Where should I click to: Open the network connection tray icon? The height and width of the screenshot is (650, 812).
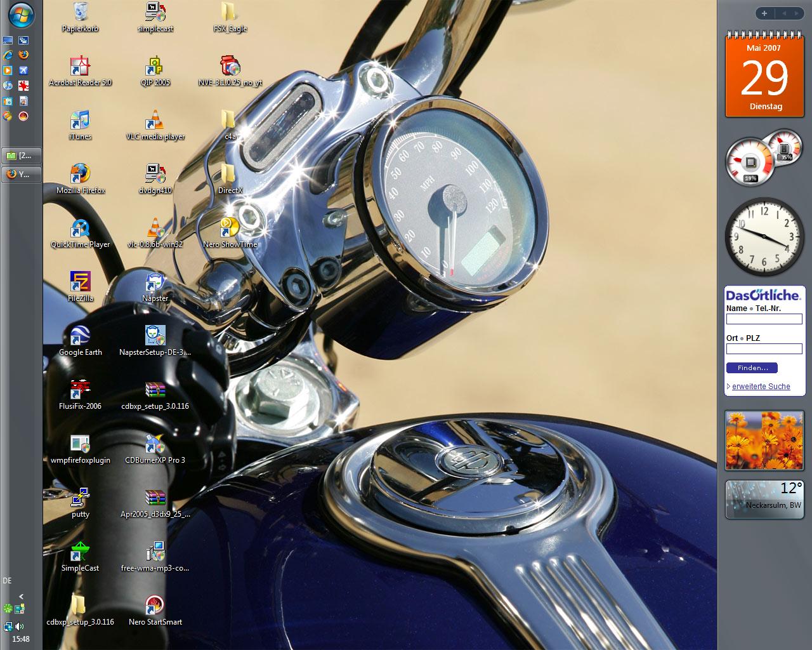pyautogui.click(x=8, y=627)
